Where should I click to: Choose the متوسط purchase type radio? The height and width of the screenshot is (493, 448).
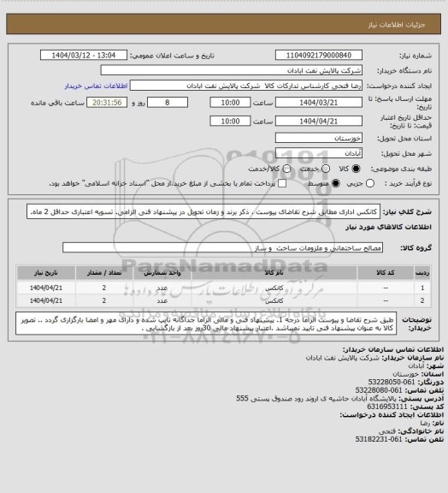tap(336, 183)
